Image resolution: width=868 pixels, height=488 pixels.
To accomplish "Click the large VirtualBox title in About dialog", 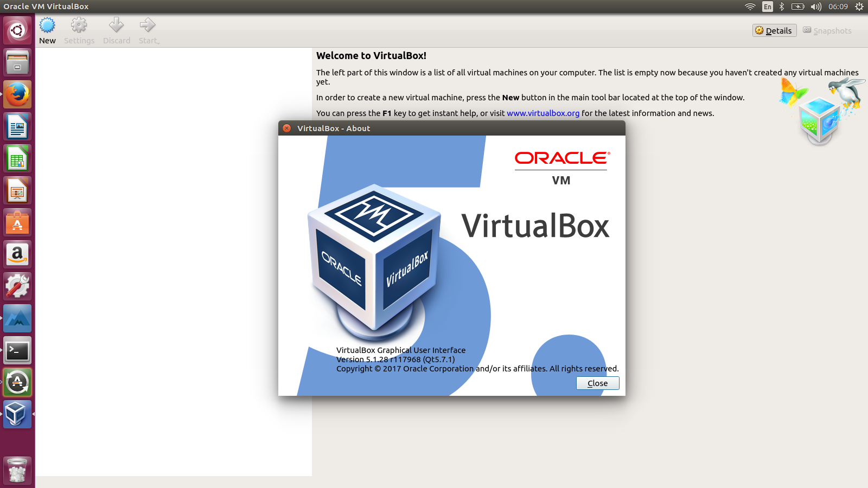I will pyautogui.click(x=535, y=226).
